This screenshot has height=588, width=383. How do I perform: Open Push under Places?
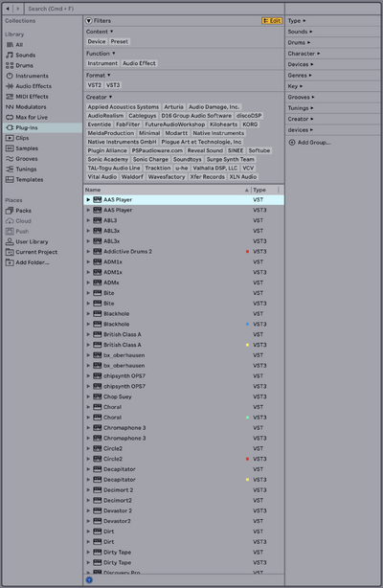(x=22, y=232)
